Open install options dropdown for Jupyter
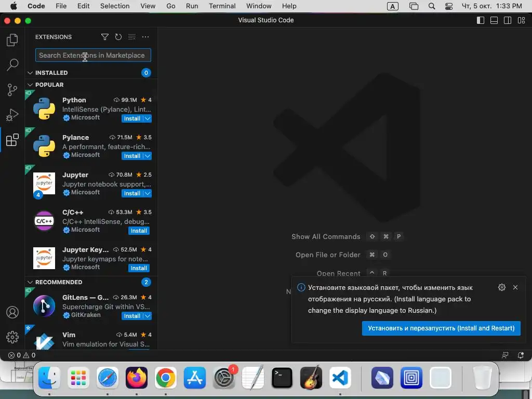Image resolution: width=532 pixels, height=399 pixels. [147, 193]
